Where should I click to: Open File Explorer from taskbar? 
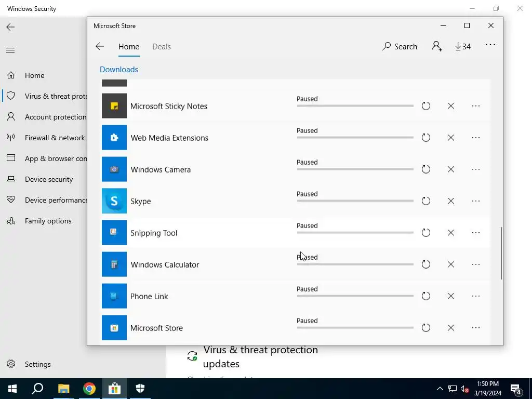(x=63, y=389)
